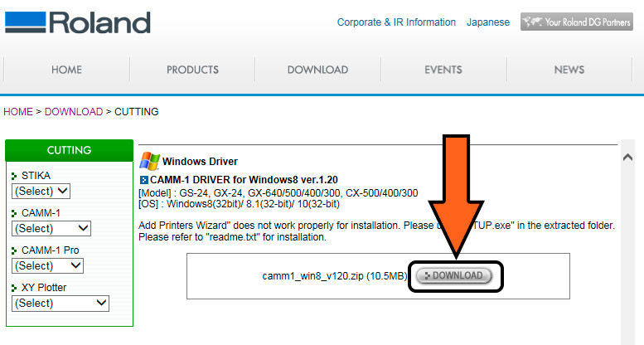Click the HOME breadcrumb link
Screen dimensions: 644x345
[x=18, y=111]
